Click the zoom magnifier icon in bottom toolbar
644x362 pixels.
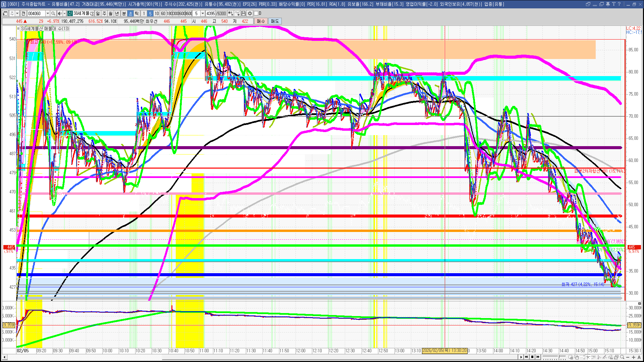622,357
